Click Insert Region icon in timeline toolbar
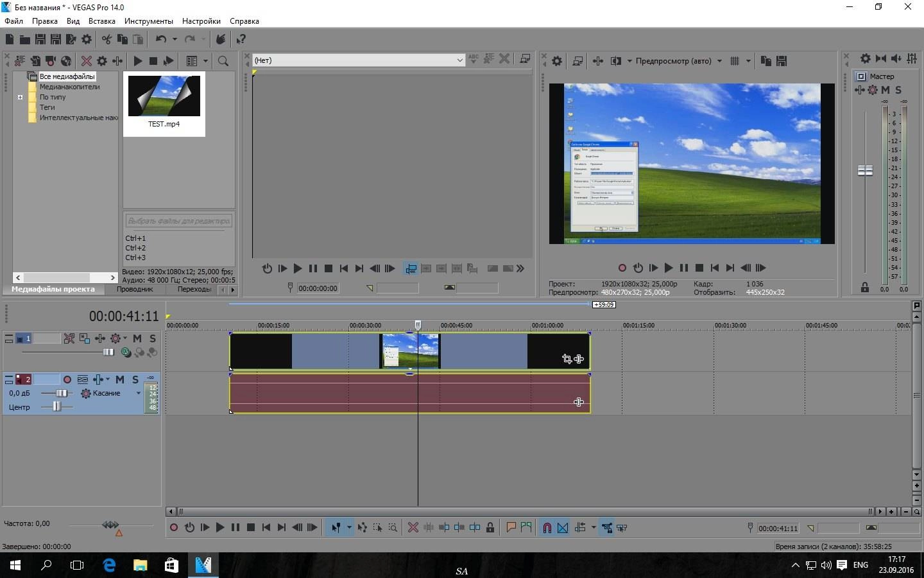924x578 pixels. point(527,528)
